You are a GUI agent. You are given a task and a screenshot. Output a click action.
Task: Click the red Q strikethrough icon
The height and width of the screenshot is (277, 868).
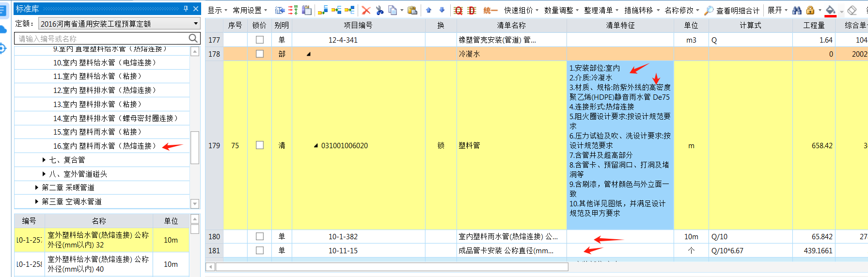pos(458,10)
